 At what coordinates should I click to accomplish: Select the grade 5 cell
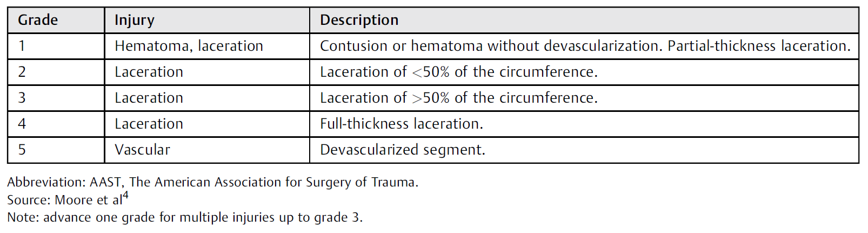click(56, 150)
